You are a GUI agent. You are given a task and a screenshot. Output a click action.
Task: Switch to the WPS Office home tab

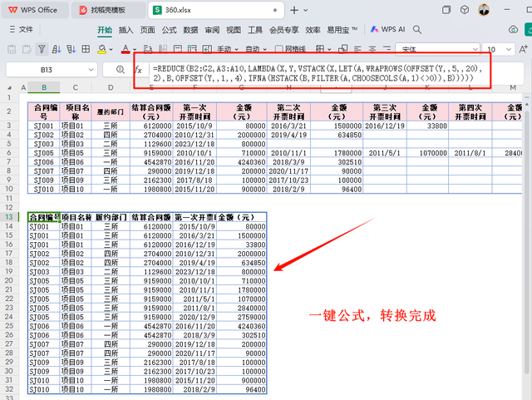[x=35, y=10]
